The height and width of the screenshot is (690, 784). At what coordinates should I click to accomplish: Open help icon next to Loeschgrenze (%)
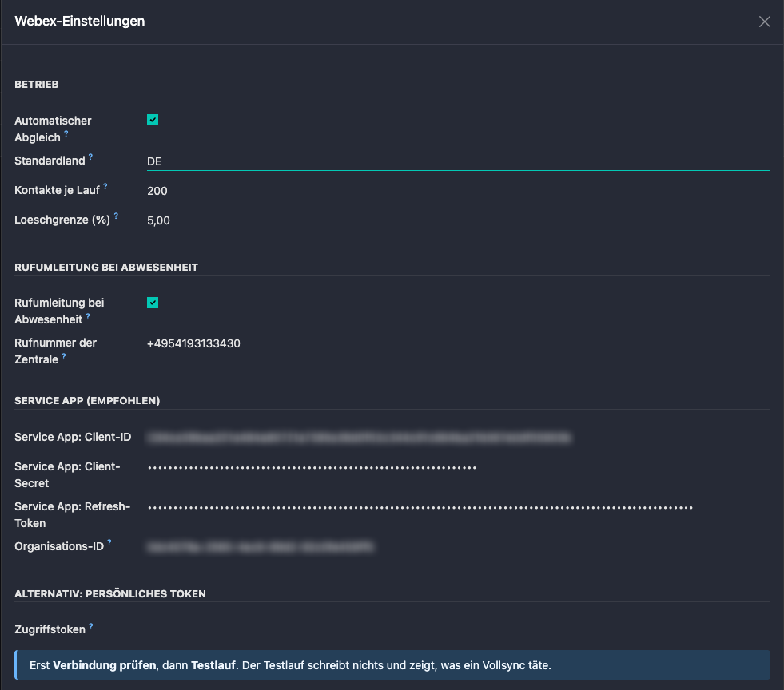point(116,216)
